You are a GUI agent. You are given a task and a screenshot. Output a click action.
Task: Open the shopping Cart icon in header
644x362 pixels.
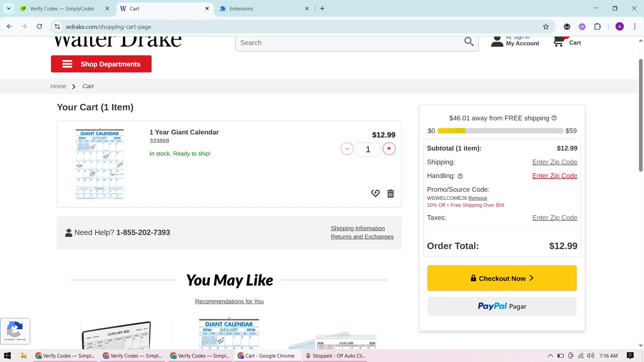pos(559,42)
